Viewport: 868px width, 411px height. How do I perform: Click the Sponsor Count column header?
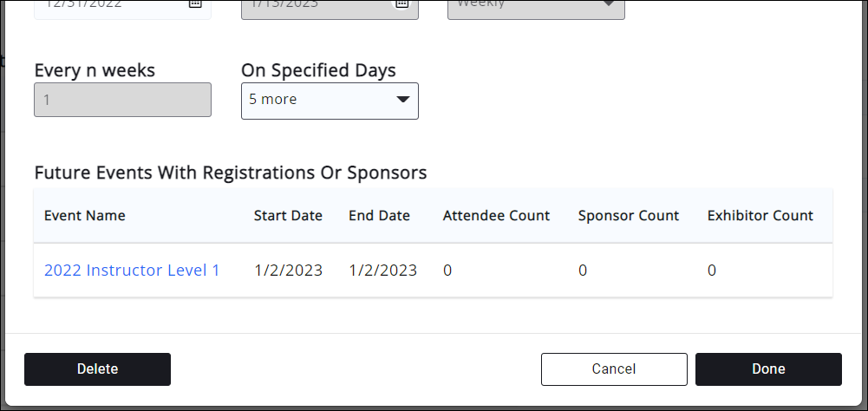pos(629,216)
